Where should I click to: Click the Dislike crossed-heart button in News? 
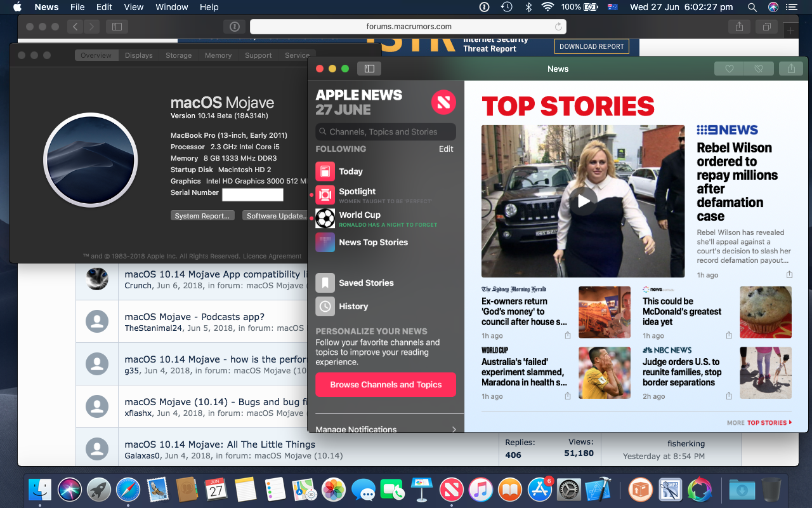click(x=758, y=69)
